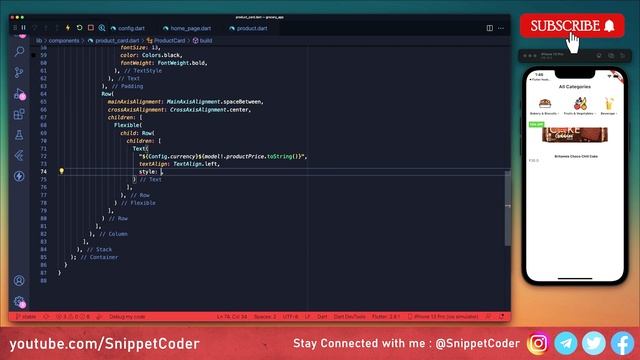Click the errors and warnings status item
Image resolution: width=640 pixels, height=360 pixels.
[73, 317]
